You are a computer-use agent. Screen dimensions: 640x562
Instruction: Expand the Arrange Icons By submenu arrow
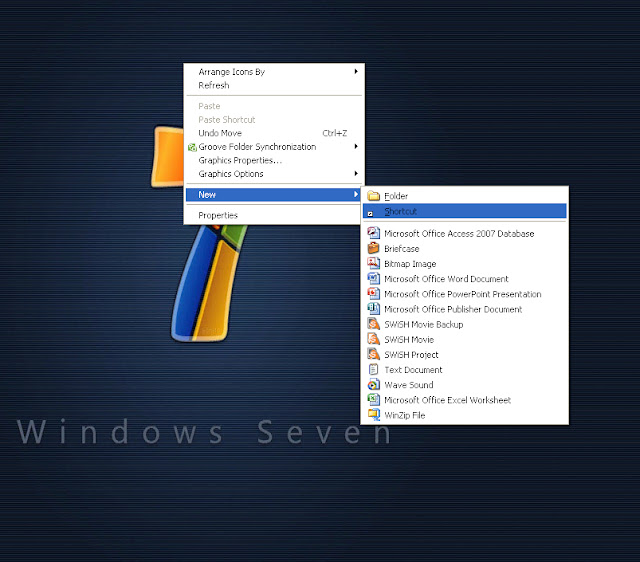[x=356, y=71]
